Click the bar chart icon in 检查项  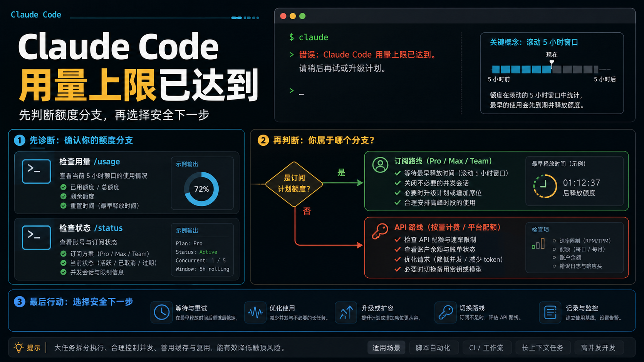click(x=538, y=244)
